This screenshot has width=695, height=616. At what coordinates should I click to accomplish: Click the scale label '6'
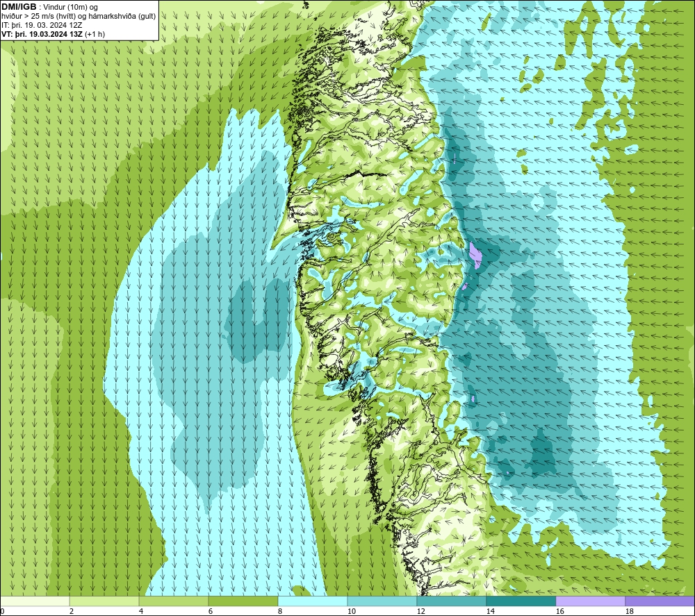click(x=211, y=612)
